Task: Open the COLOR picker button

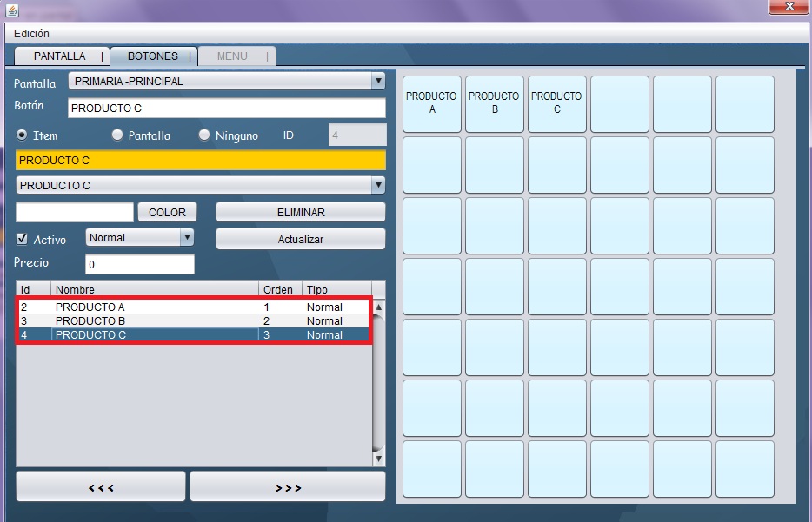Action: [167, 212]
